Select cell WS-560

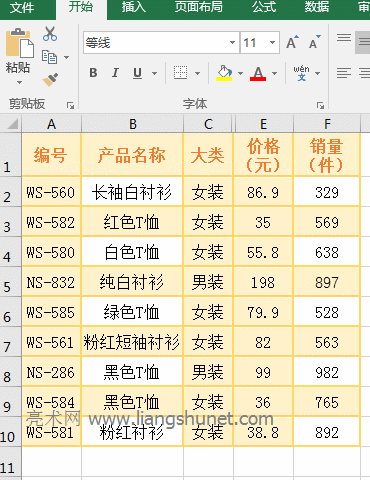[x=51, y=192]
